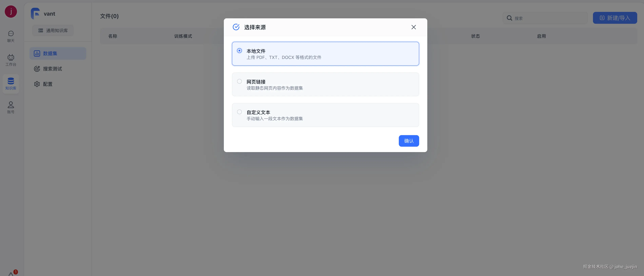This screenshot has width=644, height=276.
Task: Click the magnifier icon in search box
Action: [509, 18]
